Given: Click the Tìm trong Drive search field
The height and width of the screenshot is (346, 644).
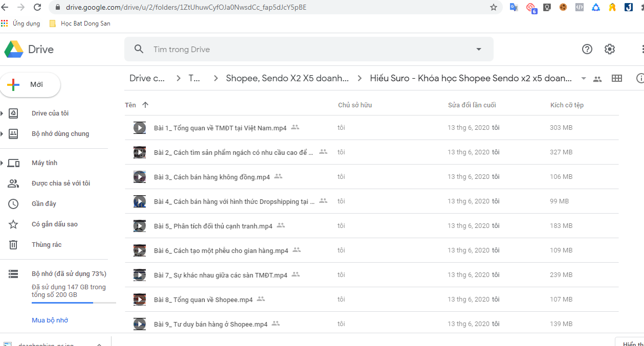Looking at the screenshot, I should 309,49.
